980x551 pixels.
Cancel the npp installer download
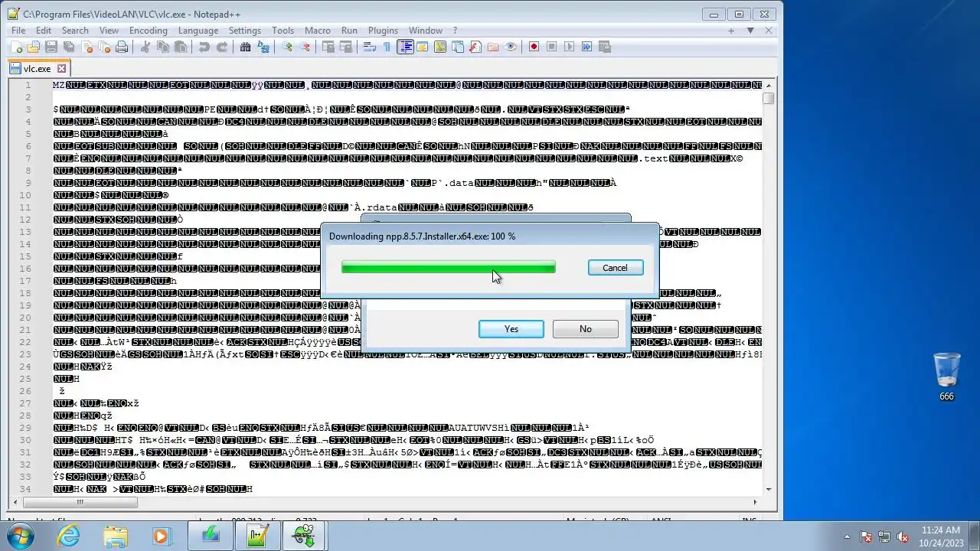616,268
